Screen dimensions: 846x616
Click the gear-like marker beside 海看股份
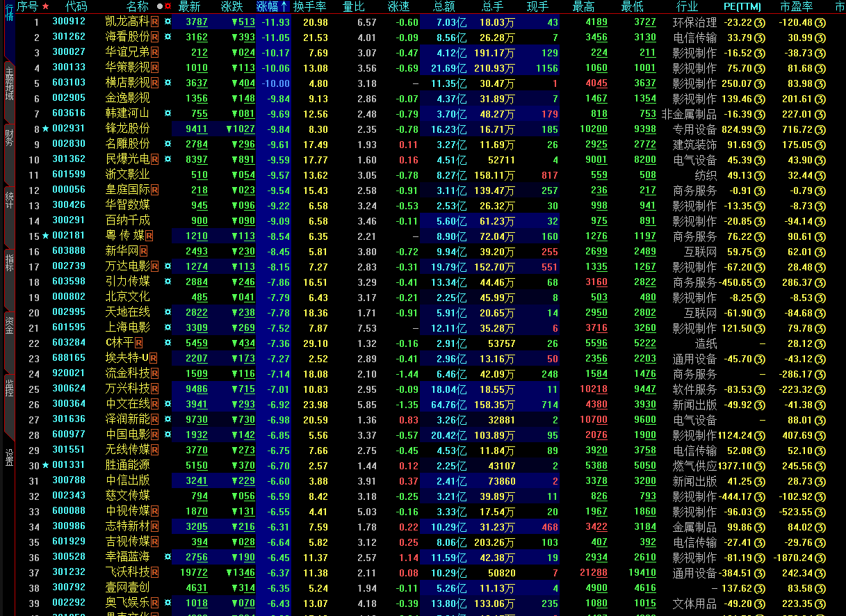168,38
